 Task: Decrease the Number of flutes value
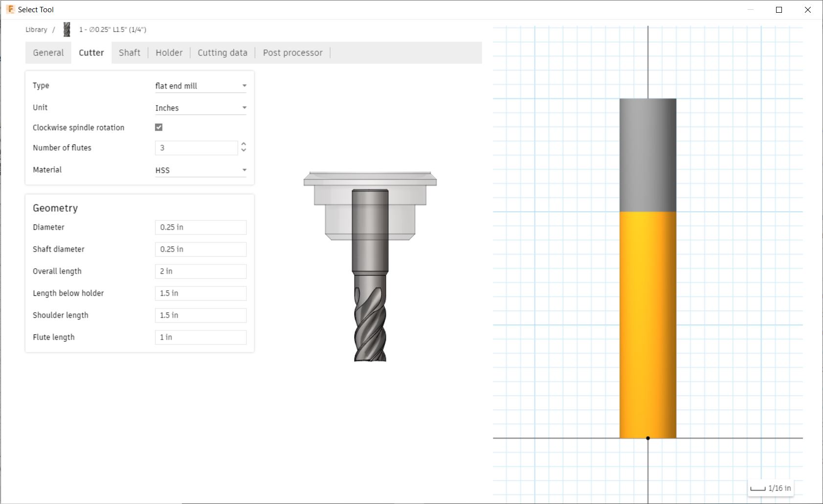(x=244, y=151)
